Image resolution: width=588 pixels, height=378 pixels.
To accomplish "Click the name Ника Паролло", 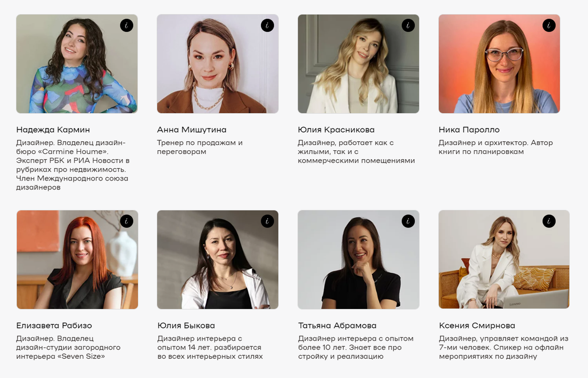I will click(x=469, y=129).
